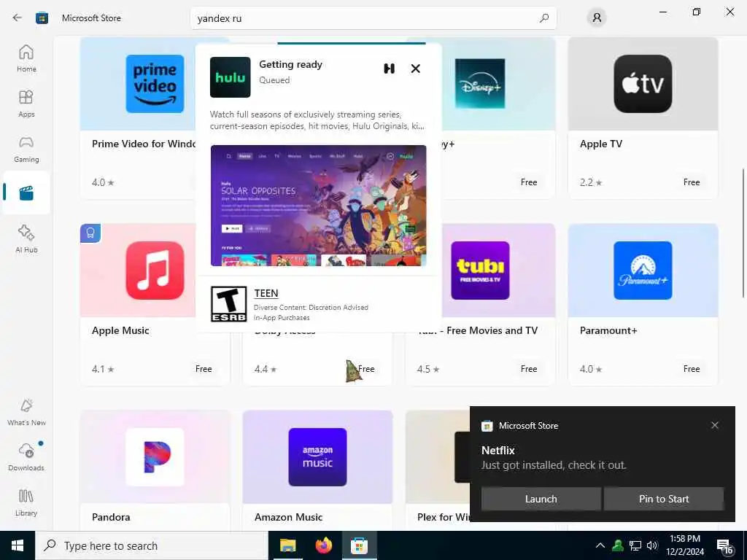Open the Apple Music app icon

coord(155,271)
